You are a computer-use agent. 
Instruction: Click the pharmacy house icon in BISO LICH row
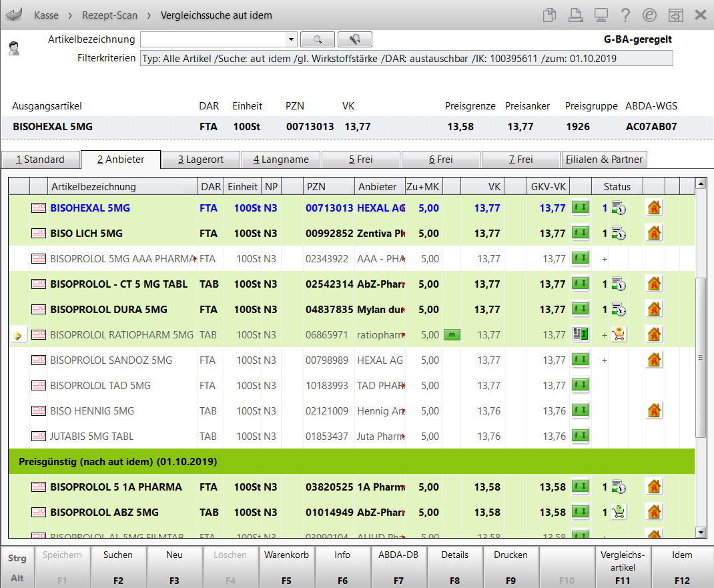coord(654,234)
